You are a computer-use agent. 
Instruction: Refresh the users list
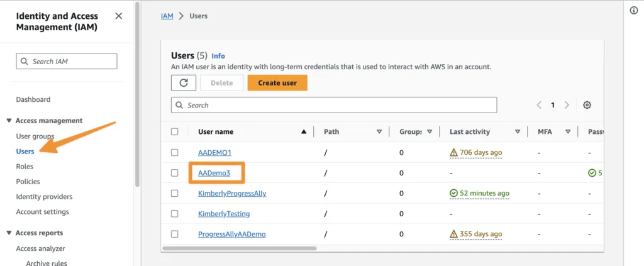pos(184,82)
